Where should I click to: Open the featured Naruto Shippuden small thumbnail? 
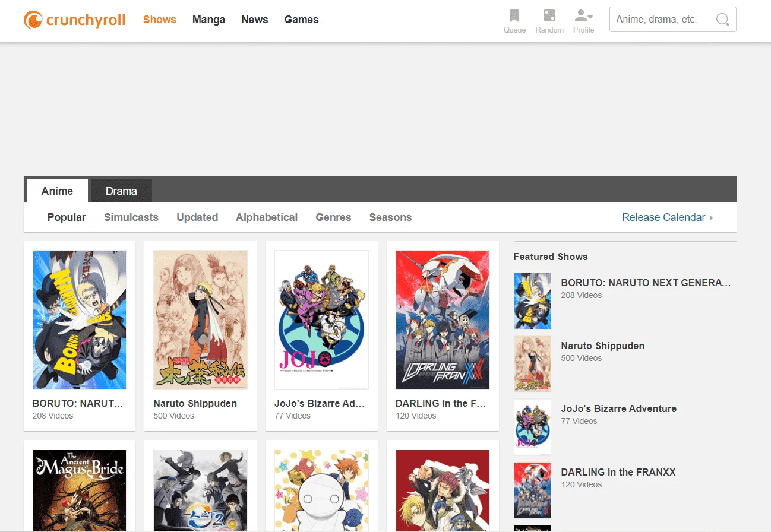pos(533,364)
